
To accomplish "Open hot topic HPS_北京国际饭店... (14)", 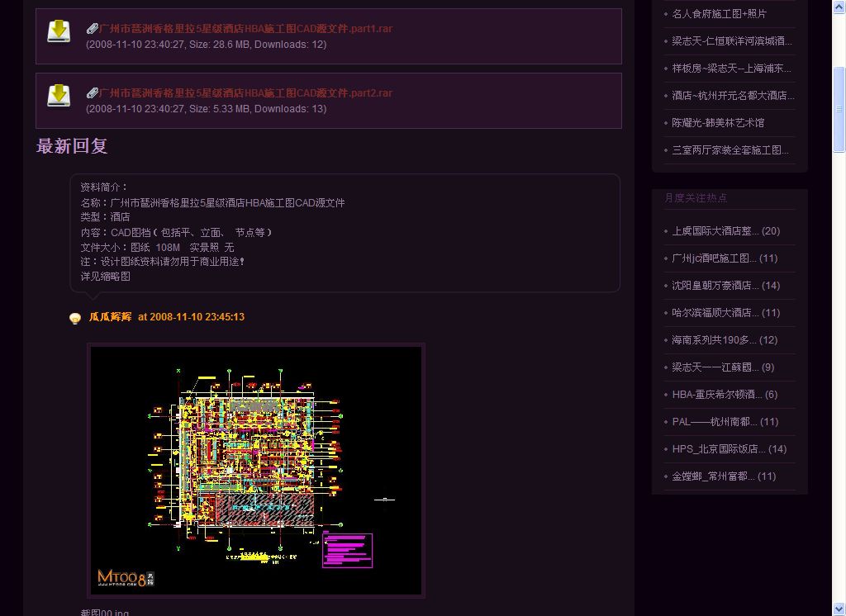I will 729,448.
